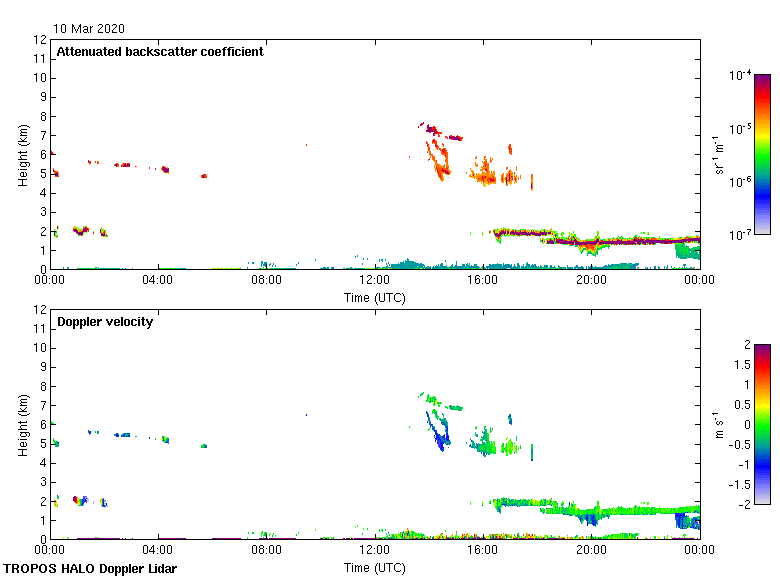Viewport: 780px width, 580px height.
Task: Click the 16:00 tick on Doppler velocity time axis
Action: click(x=483, y=551)
